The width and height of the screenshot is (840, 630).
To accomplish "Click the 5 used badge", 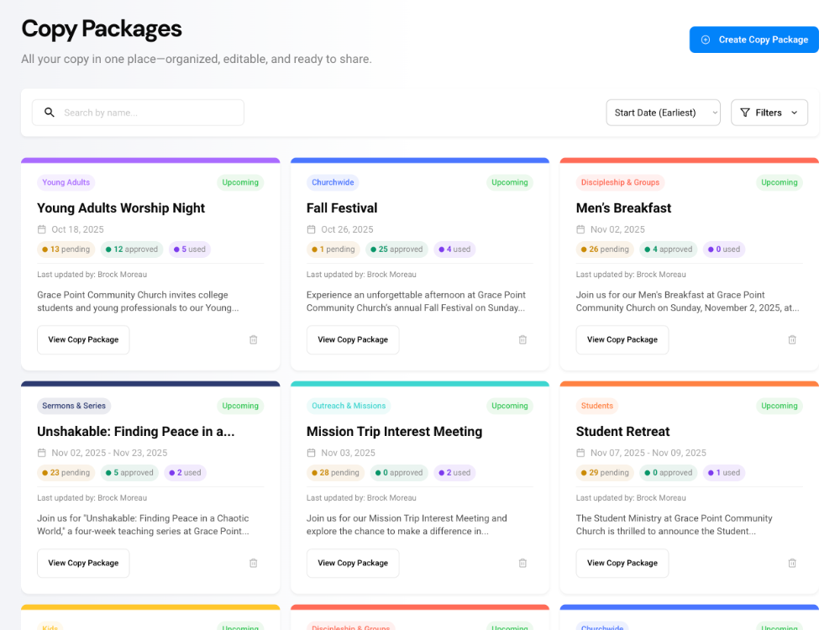I will pos(190,249).
